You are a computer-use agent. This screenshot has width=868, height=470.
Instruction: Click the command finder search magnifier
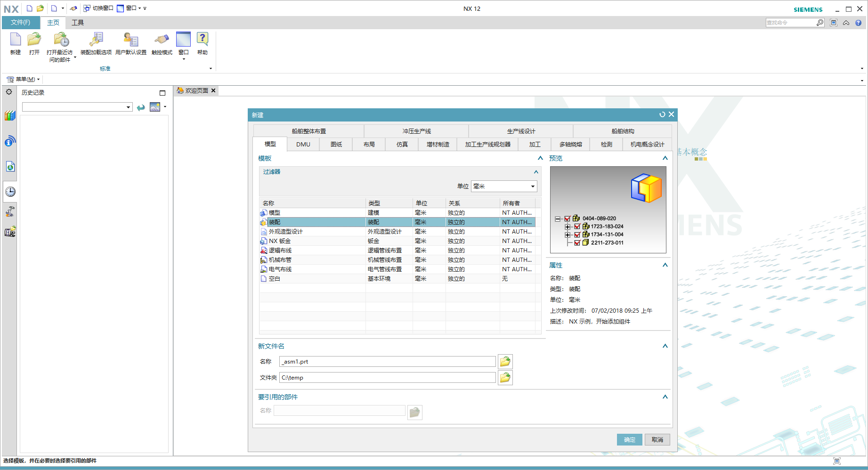point(820,22)
